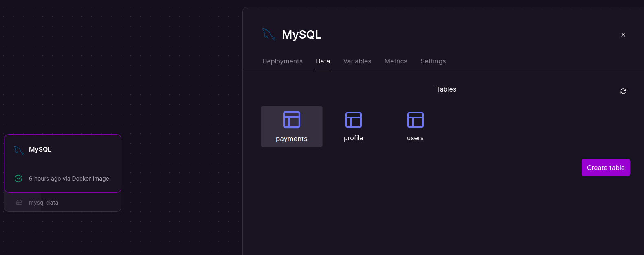Image resolution: width=644 pixels, height=255 pixels.
Task: Go to the Metrics tab
Action: click(396, 61)
